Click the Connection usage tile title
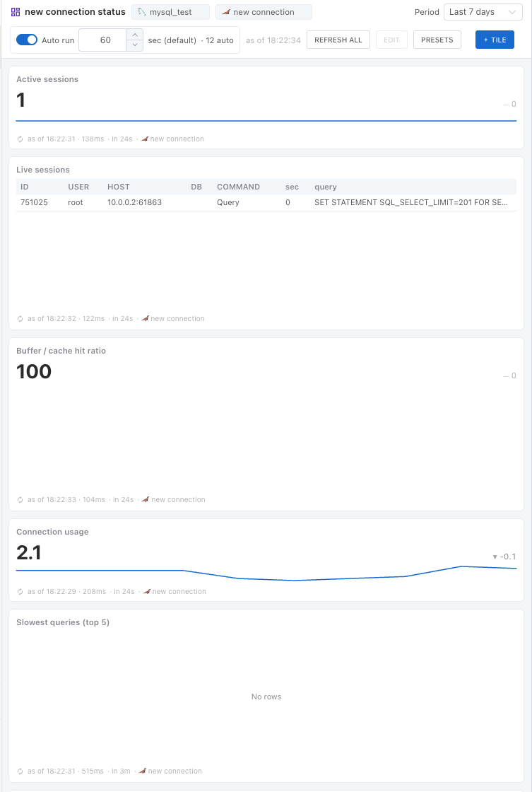 pyautogui.click(x=52, y=532)
